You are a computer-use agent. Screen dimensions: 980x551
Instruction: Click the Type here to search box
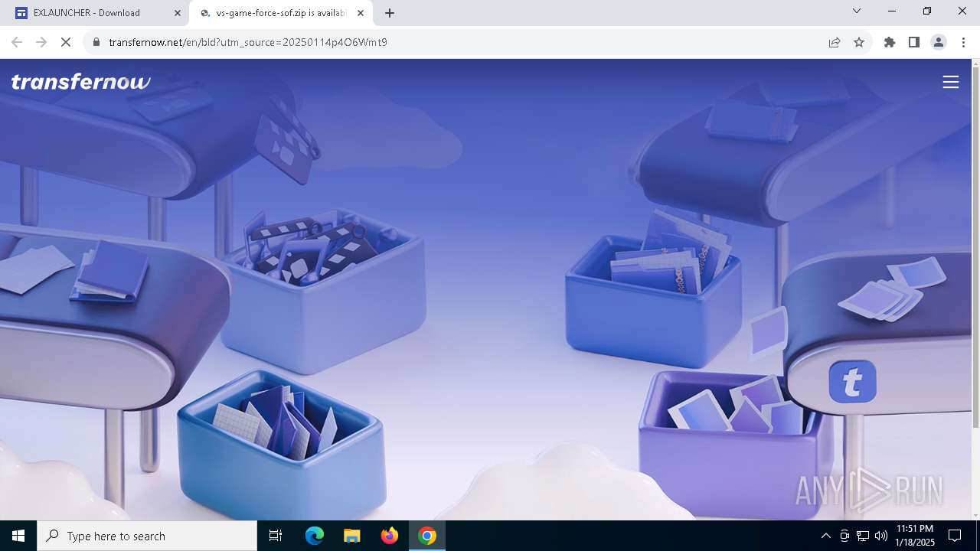(147, 536)
